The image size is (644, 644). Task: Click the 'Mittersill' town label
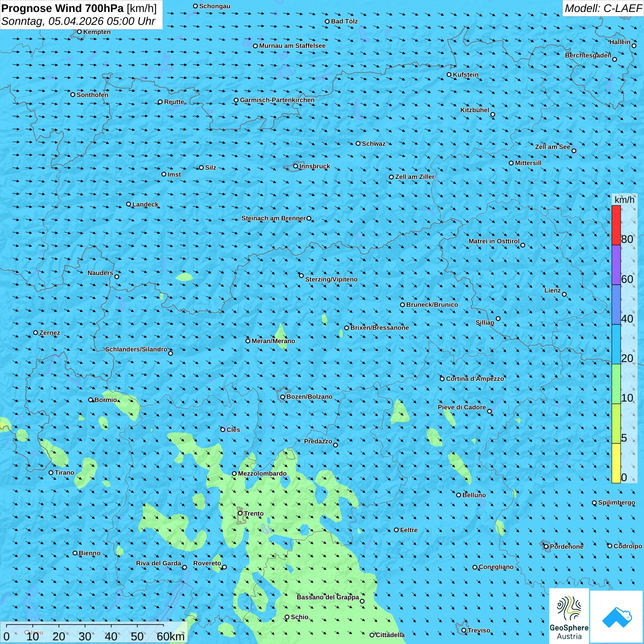pyautogui.click(x=528, y=163)
